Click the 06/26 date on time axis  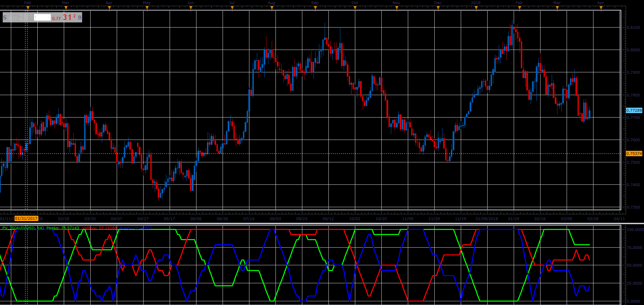coord(222,219)
